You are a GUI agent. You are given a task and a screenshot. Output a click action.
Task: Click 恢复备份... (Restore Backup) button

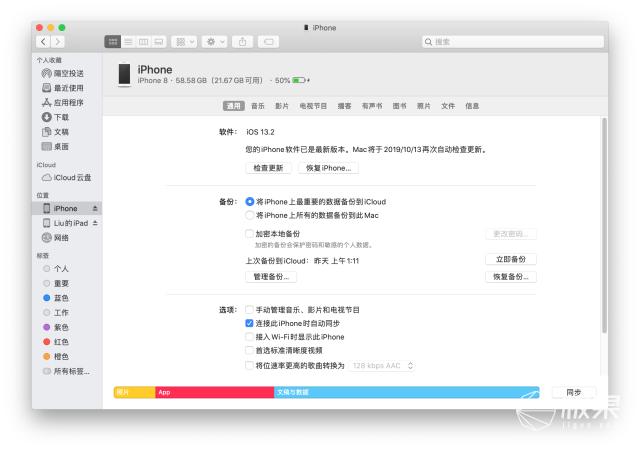tap(511, 277)
